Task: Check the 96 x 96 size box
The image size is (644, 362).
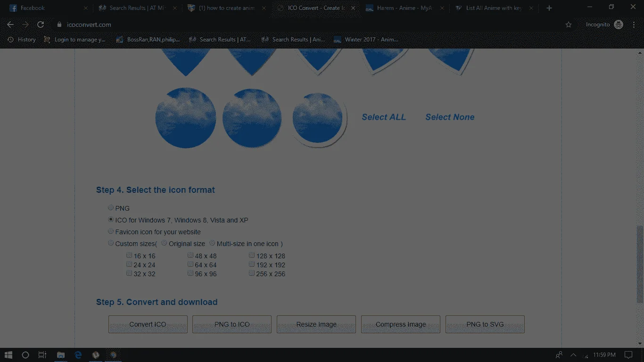Action: pyautogui.click(x=190, y=273)
